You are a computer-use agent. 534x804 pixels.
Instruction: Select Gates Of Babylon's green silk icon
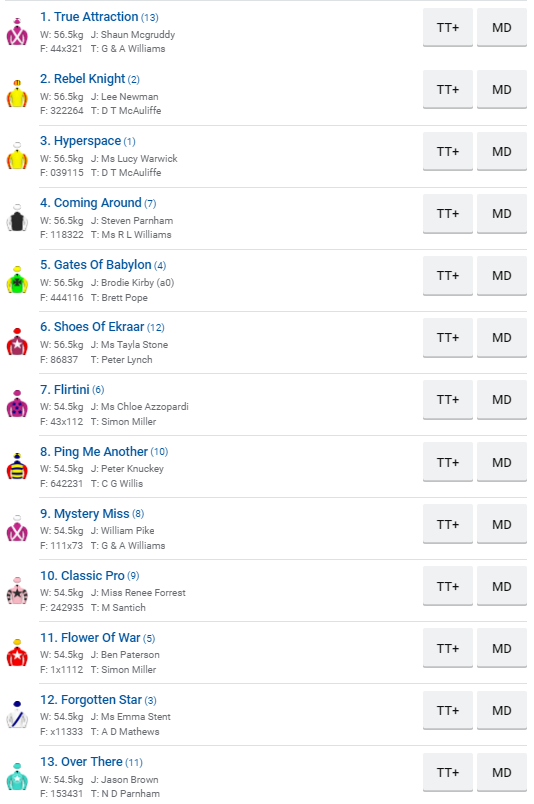coord(17,280)
